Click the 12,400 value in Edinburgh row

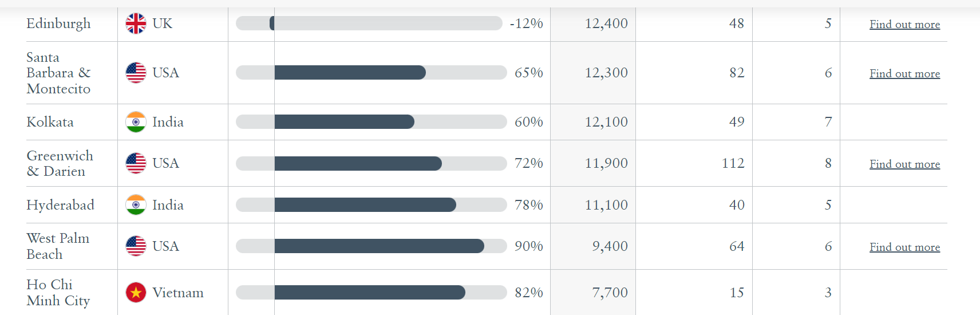(x=606, y=23)
